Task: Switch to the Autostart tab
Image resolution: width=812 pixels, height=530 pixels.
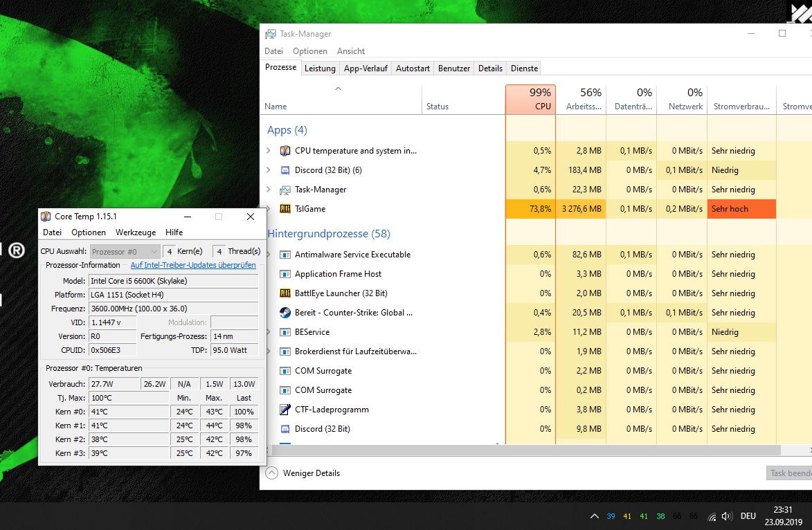Action: [x=413, y=68]
